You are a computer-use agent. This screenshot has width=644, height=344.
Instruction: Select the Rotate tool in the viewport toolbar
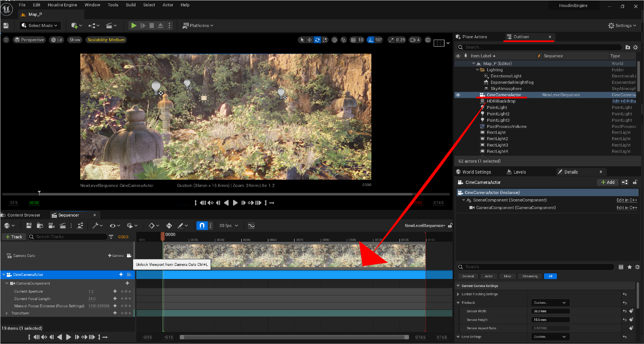[317, 40]
